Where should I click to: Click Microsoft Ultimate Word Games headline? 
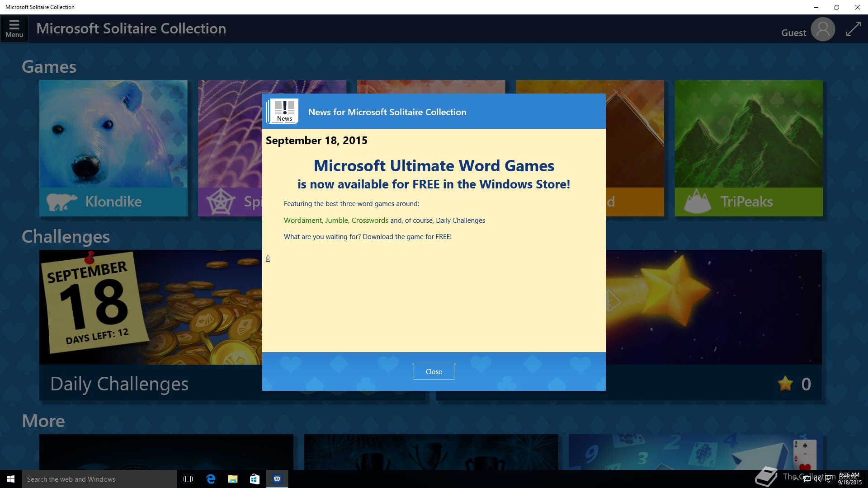(434, 166)
